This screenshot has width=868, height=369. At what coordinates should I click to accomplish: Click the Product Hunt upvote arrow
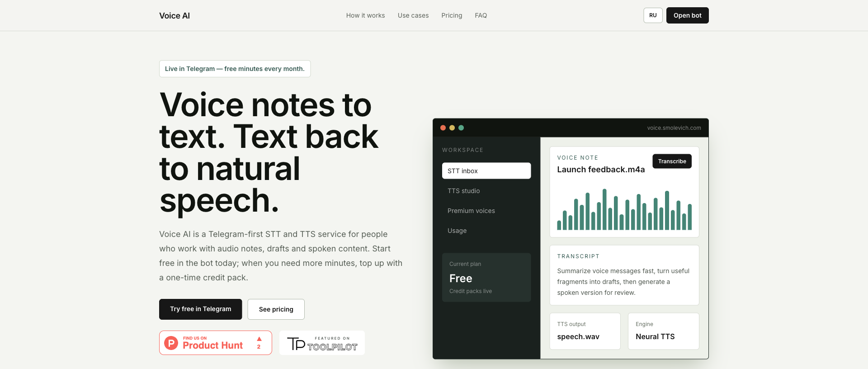(259, 339)
